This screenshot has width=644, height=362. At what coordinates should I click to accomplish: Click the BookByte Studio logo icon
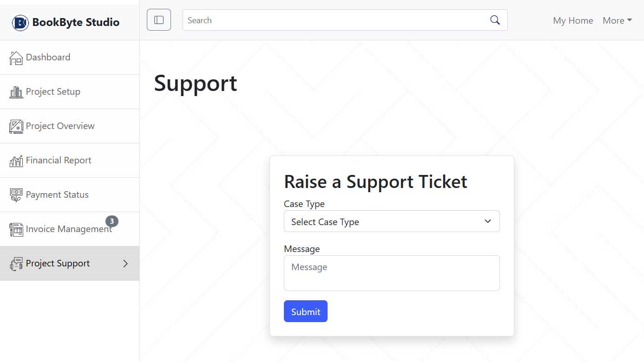point(20,22)
